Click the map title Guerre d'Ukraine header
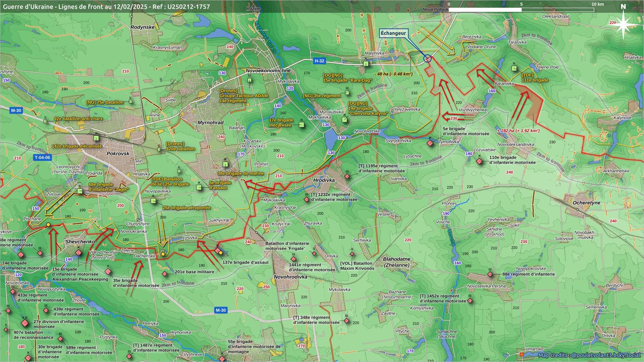 106,6
